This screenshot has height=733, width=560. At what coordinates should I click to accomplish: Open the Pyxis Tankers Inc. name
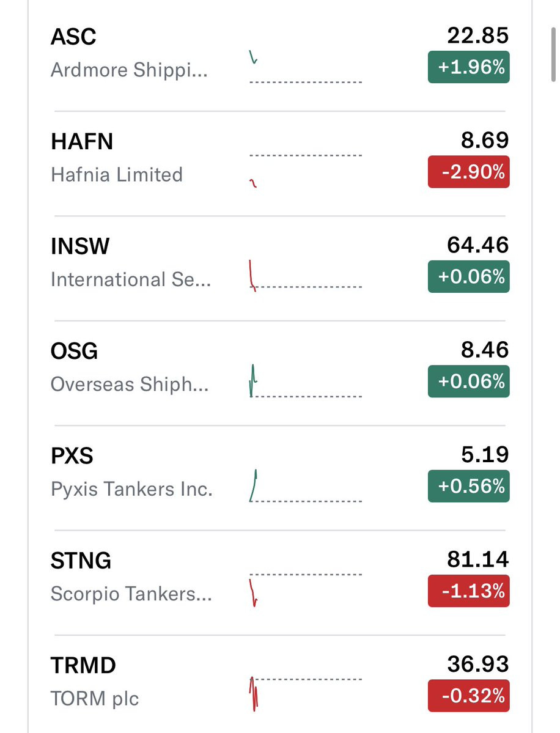(x=132, y=489)
